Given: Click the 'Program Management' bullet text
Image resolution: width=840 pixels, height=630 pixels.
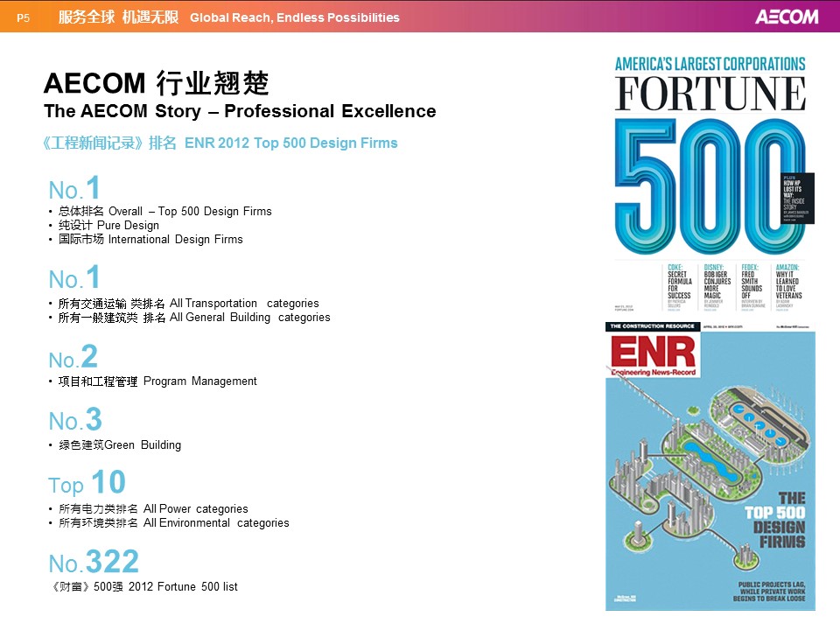Looking at the screenshot, I should point(157,381).
